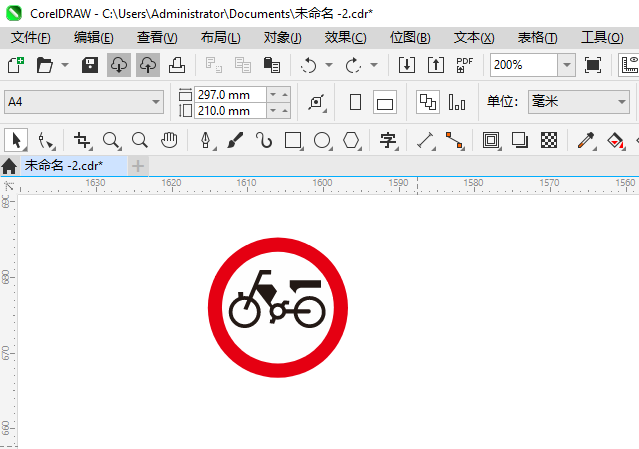Select the Artistic Media brush tool

click(235, 141)
